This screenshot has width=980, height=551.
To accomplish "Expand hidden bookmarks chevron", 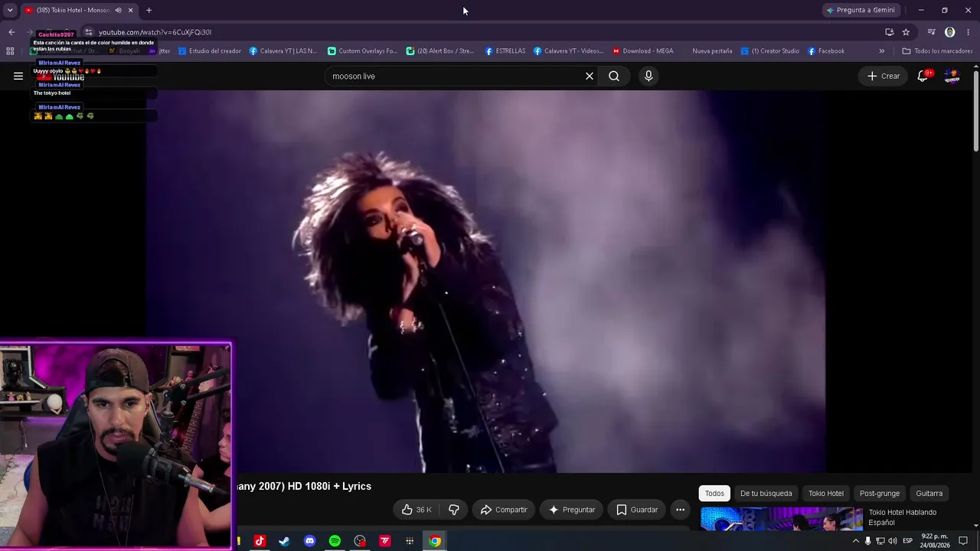I will coord(882,51).
